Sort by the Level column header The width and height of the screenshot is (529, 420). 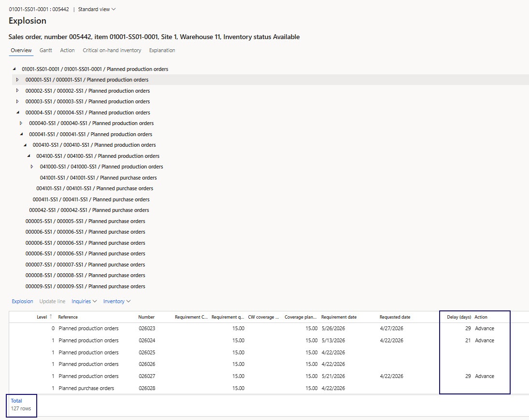click(42, 317)
